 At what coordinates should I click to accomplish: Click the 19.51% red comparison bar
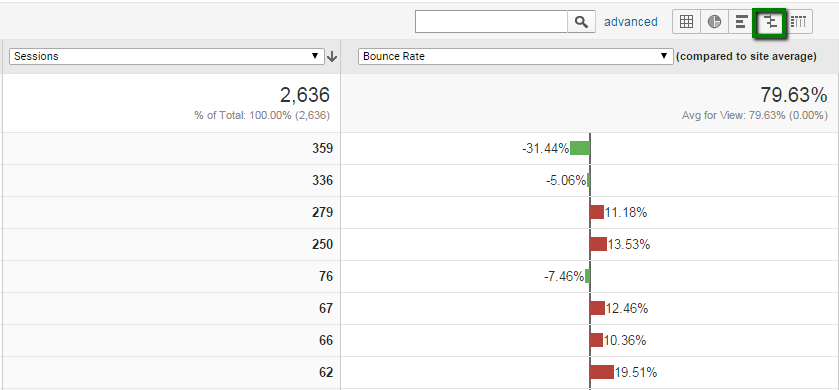click(602, 372)
